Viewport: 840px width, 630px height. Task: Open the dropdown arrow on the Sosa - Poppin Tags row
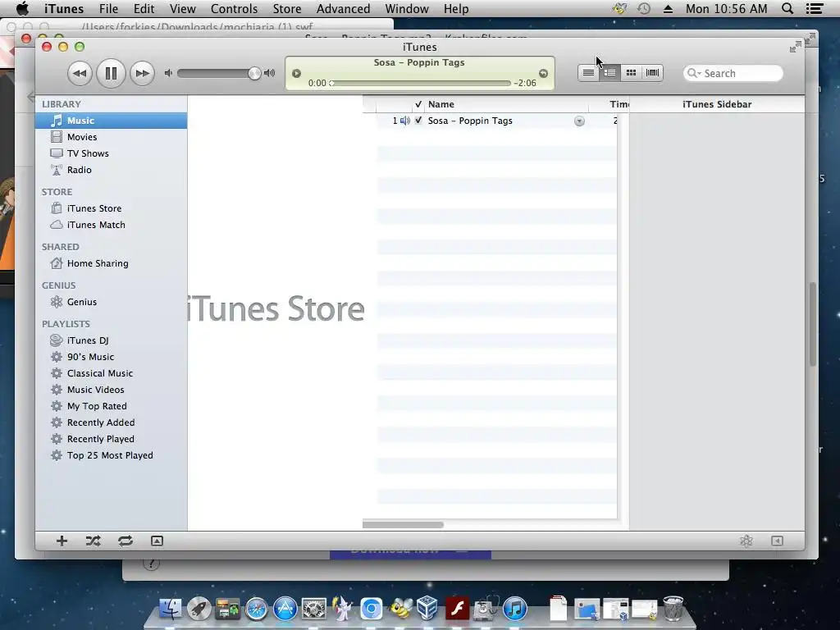pyautogui.click(x=579, y=121)
